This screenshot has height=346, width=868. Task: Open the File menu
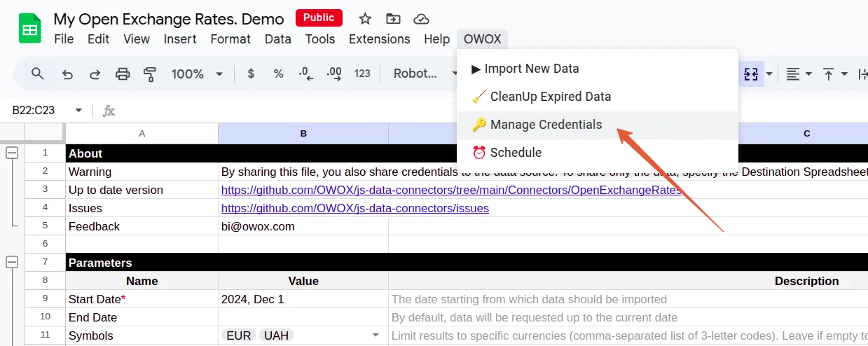(64, 39)
